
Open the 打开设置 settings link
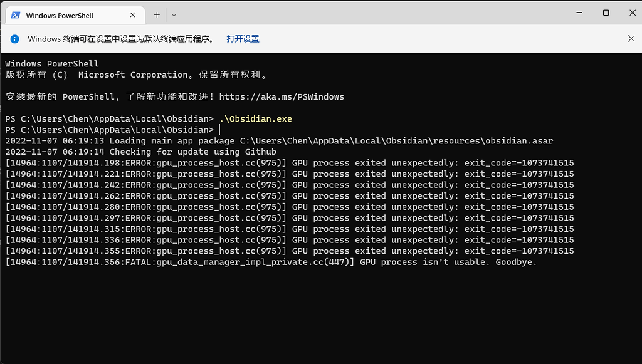(x=243, y=39)
